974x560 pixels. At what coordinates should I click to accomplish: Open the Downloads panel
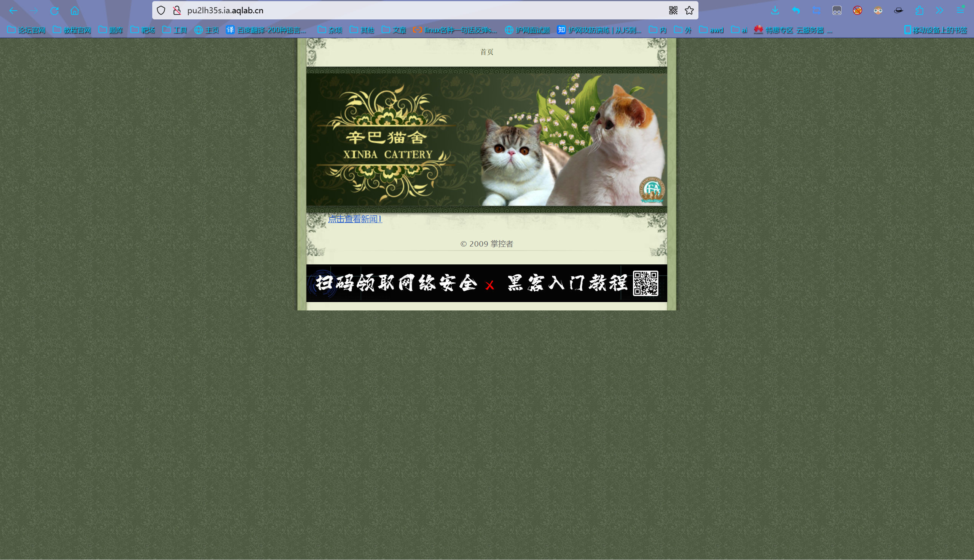774,10
